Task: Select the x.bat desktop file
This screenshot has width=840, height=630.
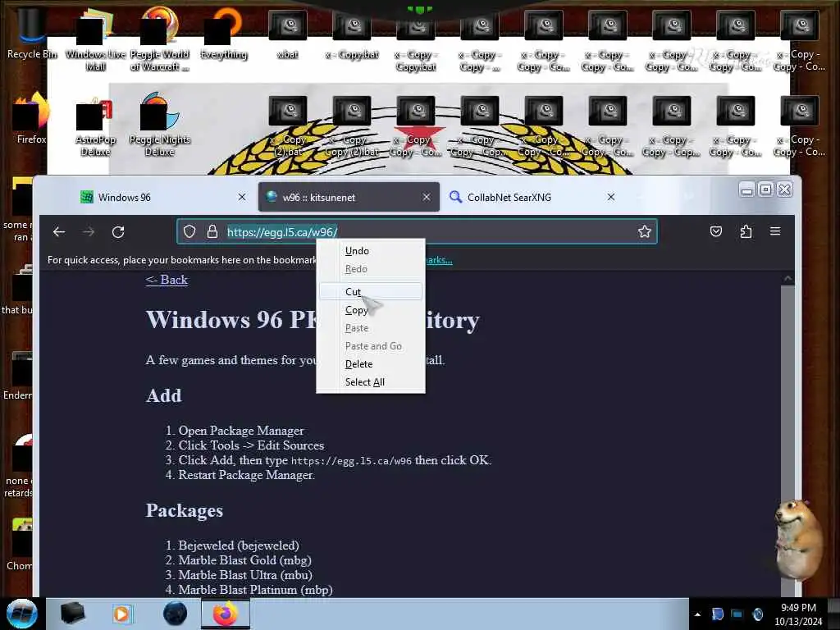Action: pos(288,33)
